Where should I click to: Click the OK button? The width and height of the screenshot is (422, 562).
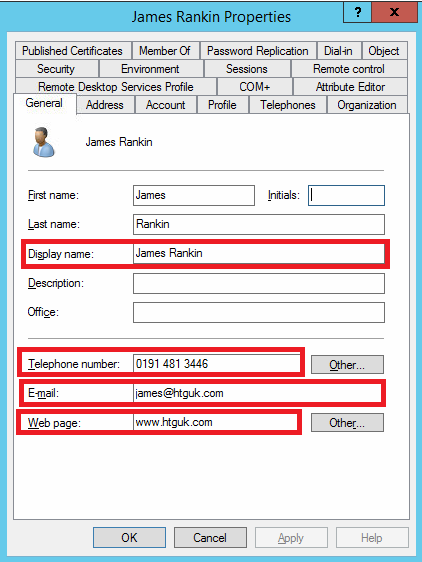pos(129,538)
